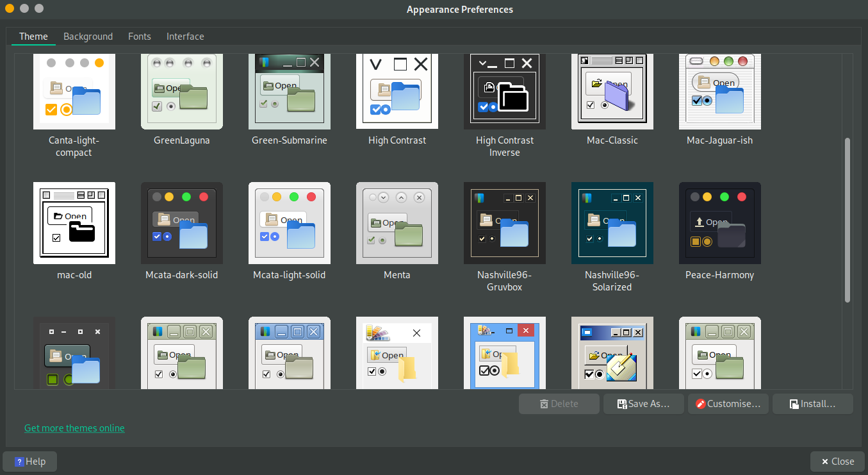Screen dimensions: 868x475
Task: Click the 'Green-Submarine' theme label
Action: (x=290, y=140)
